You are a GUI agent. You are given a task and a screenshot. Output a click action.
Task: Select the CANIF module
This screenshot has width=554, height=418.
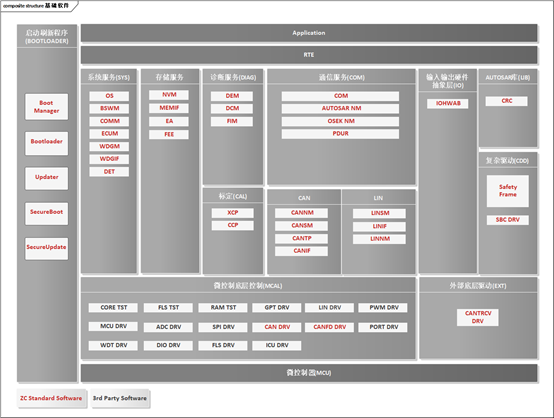coord(302,251)
